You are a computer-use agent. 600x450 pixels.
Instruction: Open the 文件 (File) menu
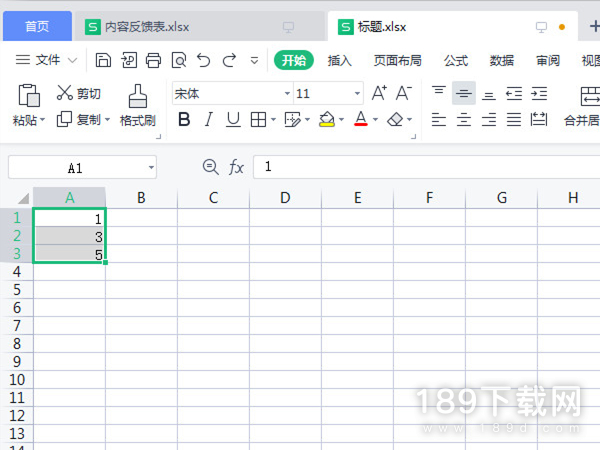(x=48, y=60)
